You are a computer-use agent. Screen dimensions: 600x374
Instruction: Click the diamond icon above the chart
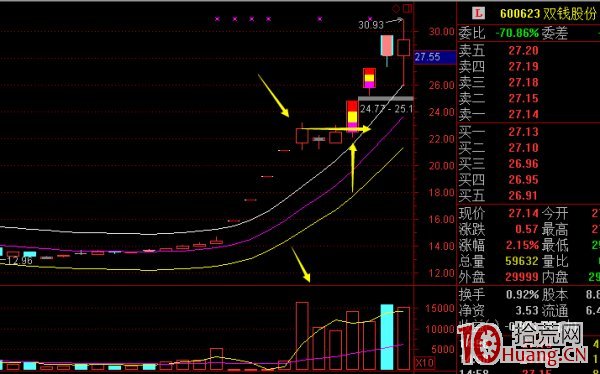(396, 8)
